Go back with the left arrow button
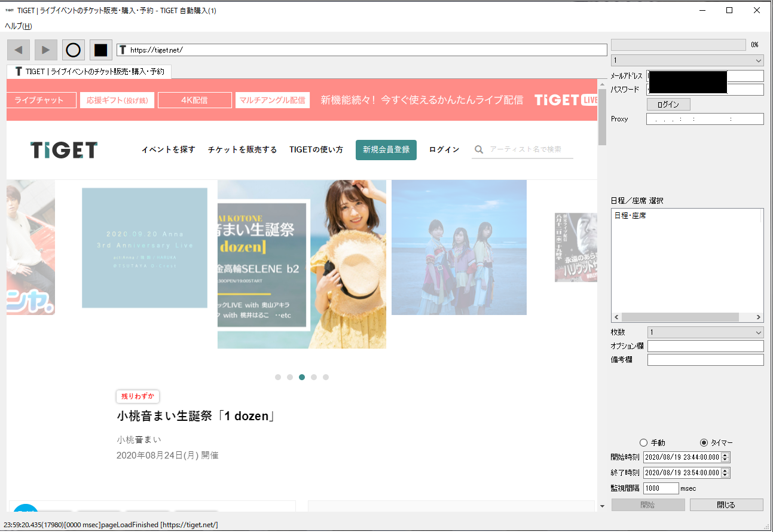This screenshot has width=773, height=532. pyautogui.click(x=19, y=50)
